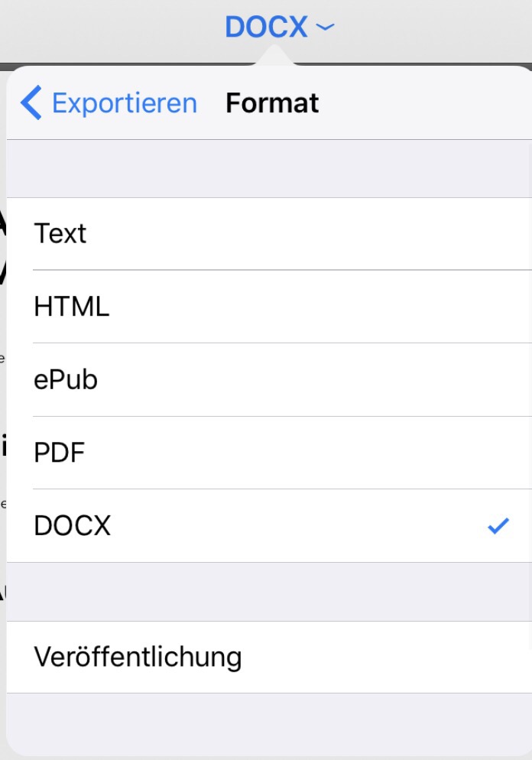Click the popover's pointer arrow under DOCX
The width and height of the screenshot is (532, 760).
(x=273, y=57)
